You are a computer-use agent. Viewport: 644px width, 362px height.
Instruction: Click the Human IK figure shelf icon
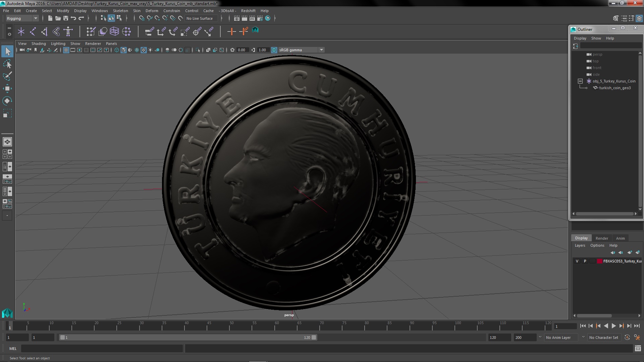pyautogui.click(x=68, y=32)
